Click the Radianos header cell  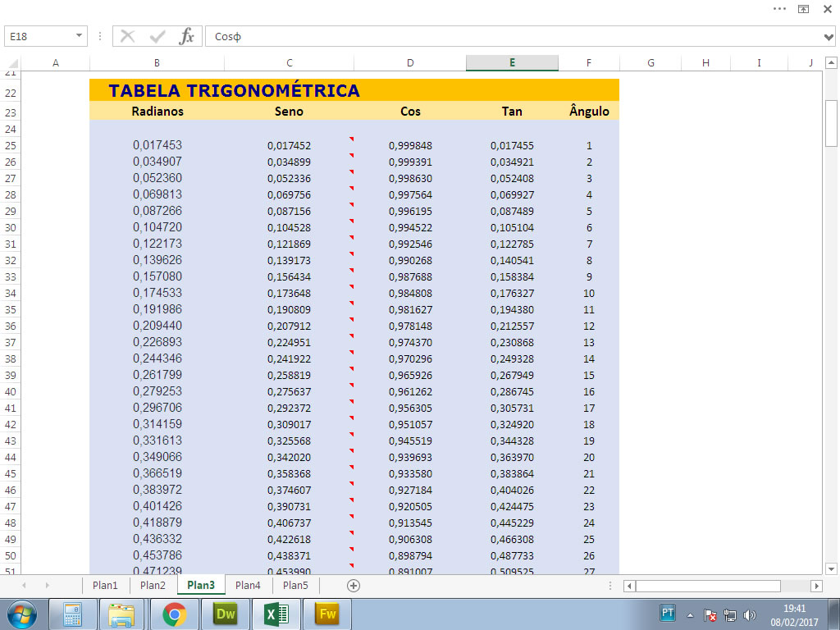click(x=157, y=112)
